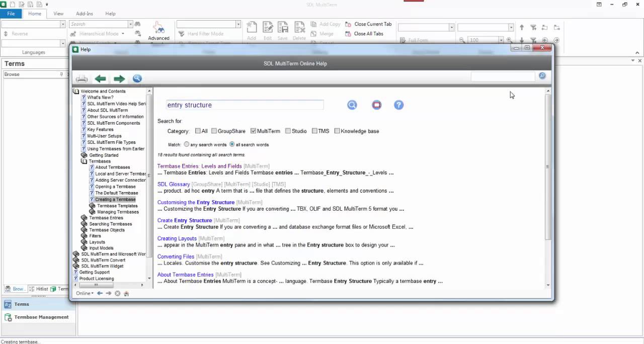Open Termbase Management navigation button
Viewport: 644px width, 344px height.
[38, 317]
